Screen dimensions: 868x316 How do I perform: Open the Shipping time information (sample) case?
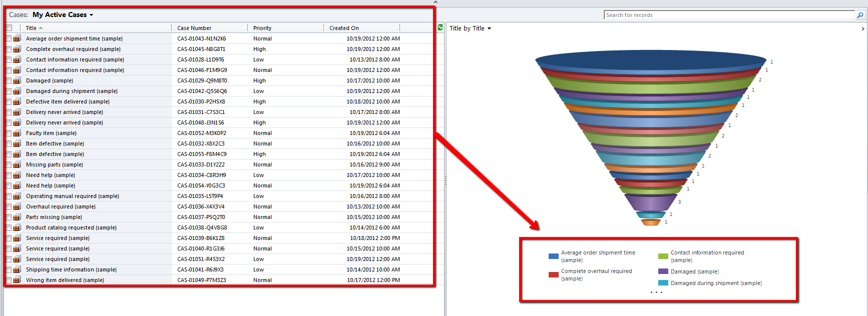71,269
